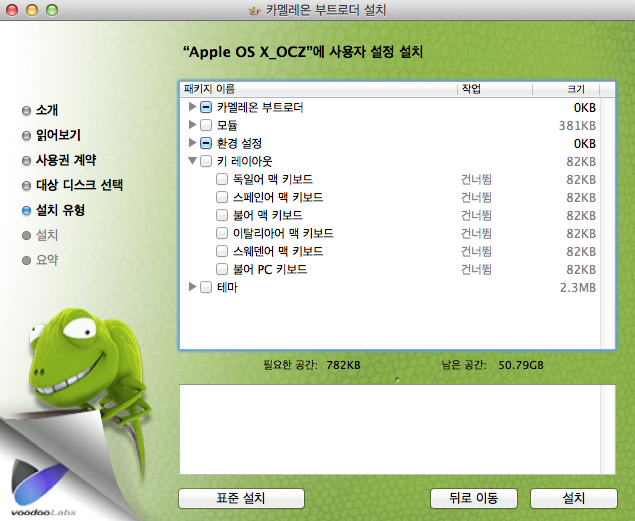Select the 스웨덴어 맥 키보드 row label

(278, 251)
